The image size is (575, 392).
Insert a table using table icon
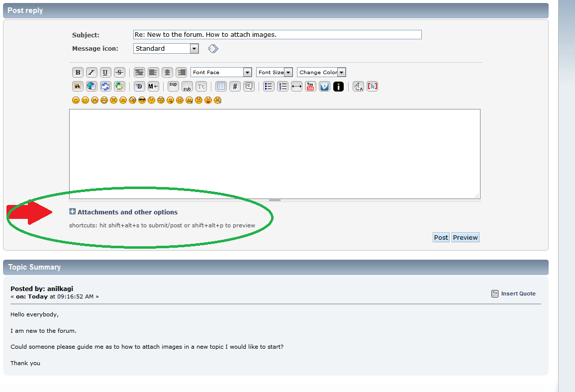[221, 86]
